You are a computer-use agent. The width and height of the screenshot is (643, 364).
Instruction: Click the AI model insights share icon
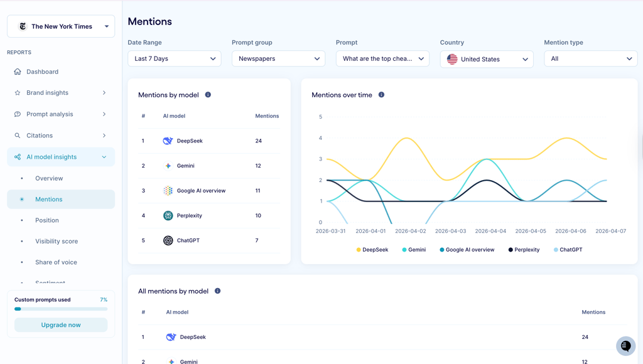point(17,157)
